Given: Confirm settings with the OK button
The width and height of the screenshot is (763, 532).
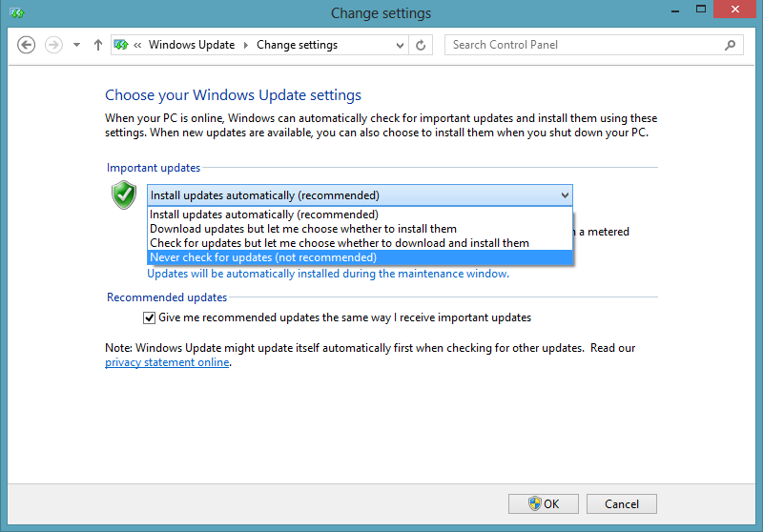Looking at the screenshot, I should 544,503.
